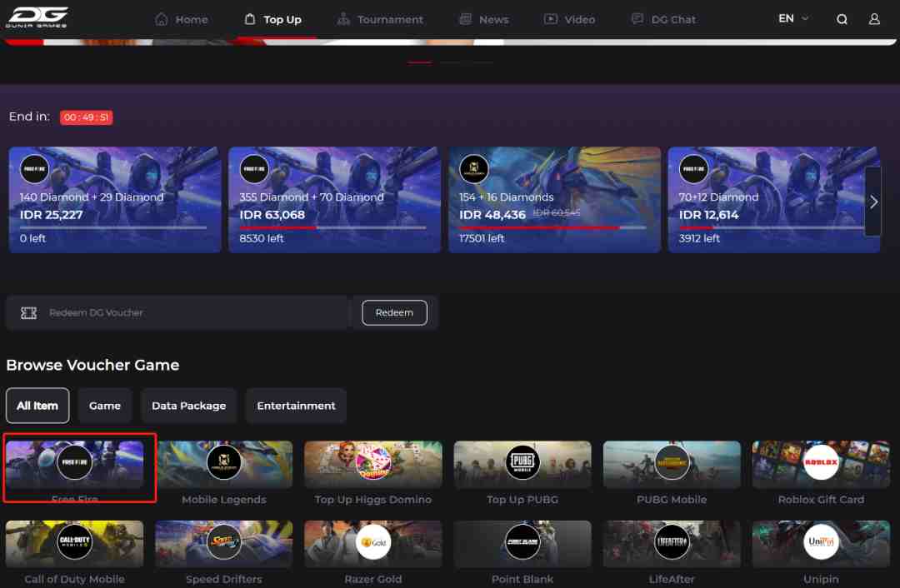Select the Game filter tab
Image resolution: width=900 pixels, height=588 pixels.
(x=105, y=406)
